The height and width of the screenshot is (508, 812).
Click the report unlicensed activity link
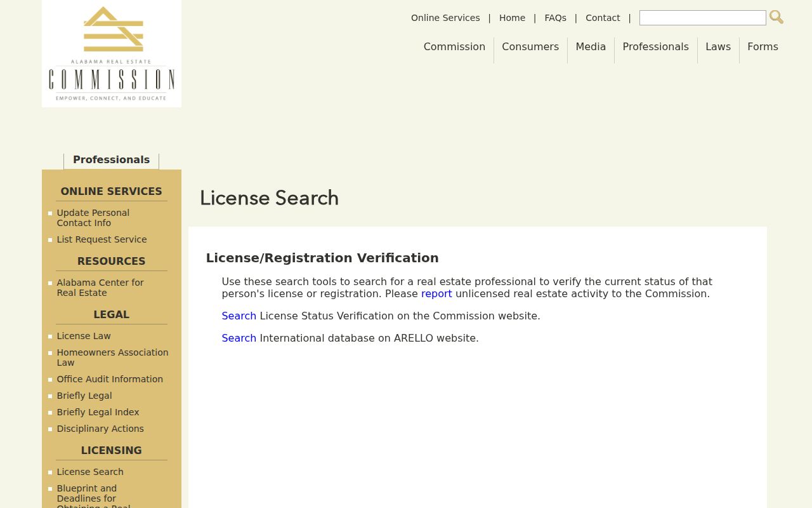tap(436, 294)
